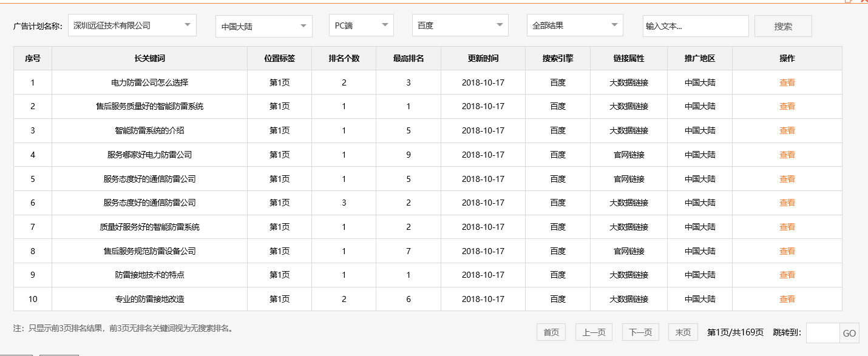Click the 搜索 search button
Screen dimensions: 868x356
click(782, 25)
